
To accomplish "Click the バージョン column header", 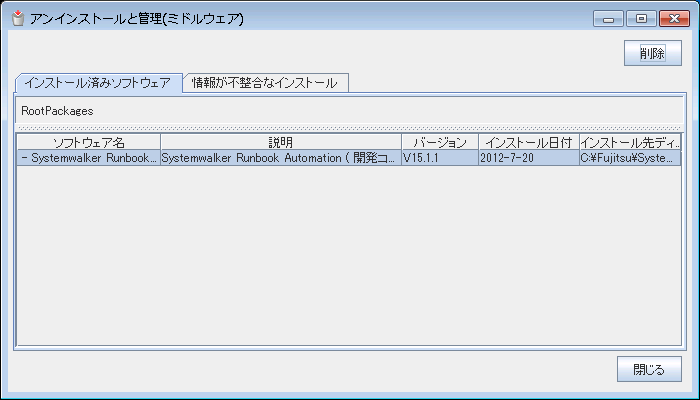I will click(x=440, y=142).
